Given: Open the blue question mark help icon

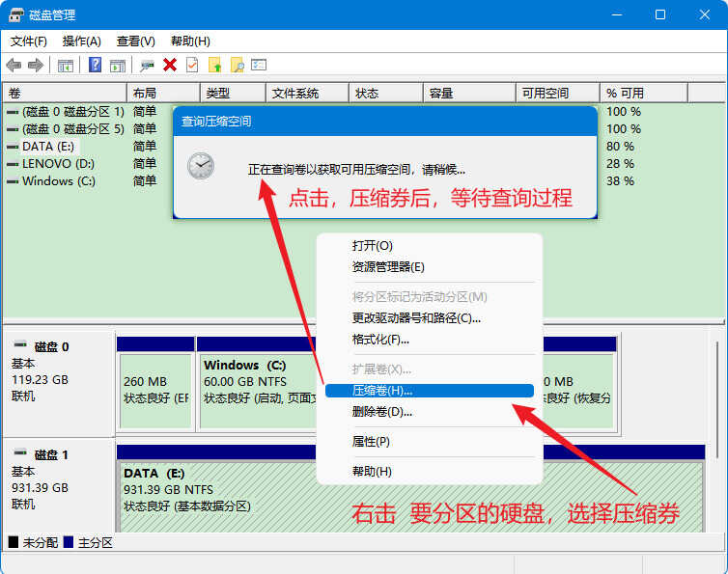Looking at the screenshot, I should click(x=95, y=65).
